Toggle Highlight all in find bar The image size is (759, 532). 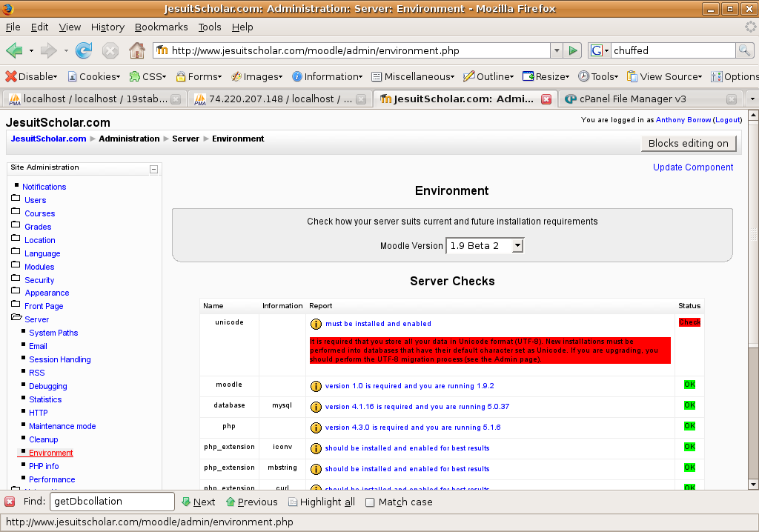pyautogui.click(x=322, y=502)
